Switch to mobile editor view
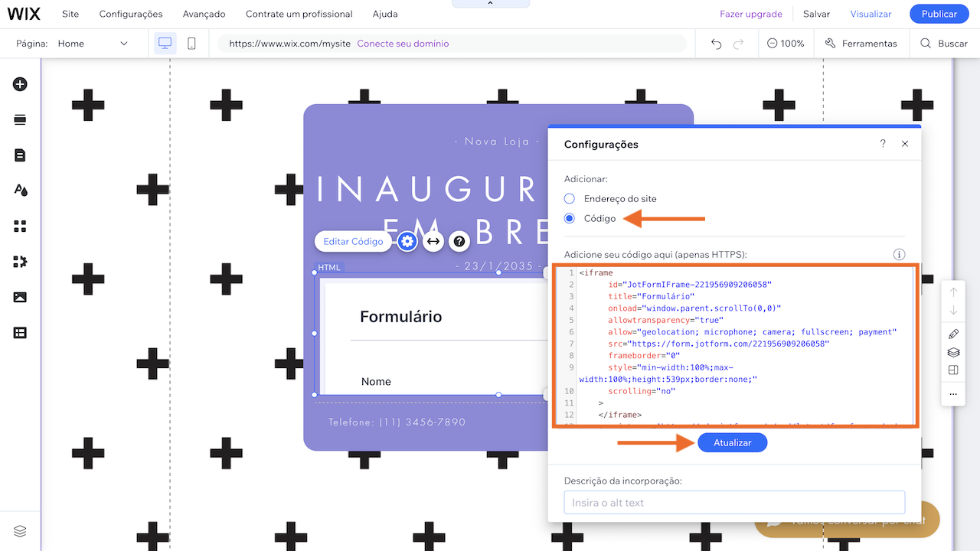 (191, 43)
